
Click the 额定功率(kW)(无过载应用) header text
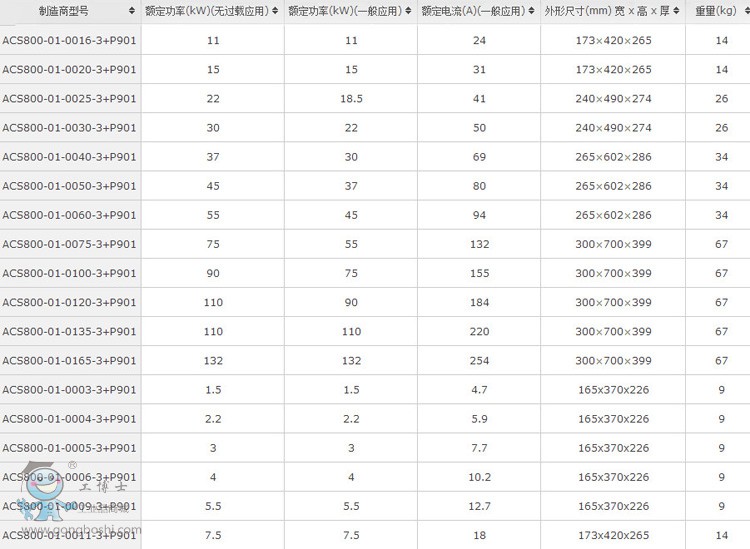tap(207, 11)
